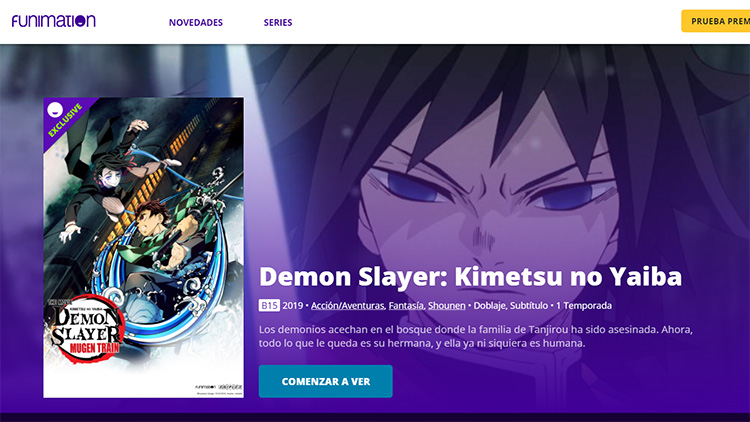Click the Funimation logo

54,21
